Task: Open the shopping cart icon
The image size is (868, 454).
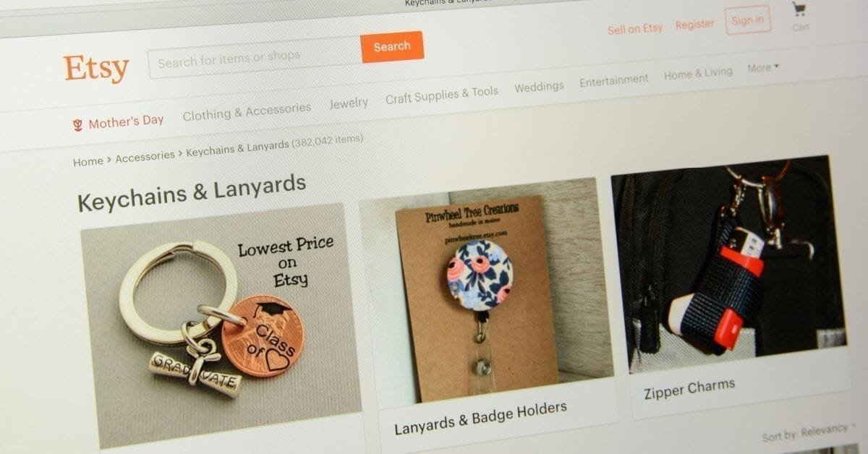Action: click(x=799, y=10)
